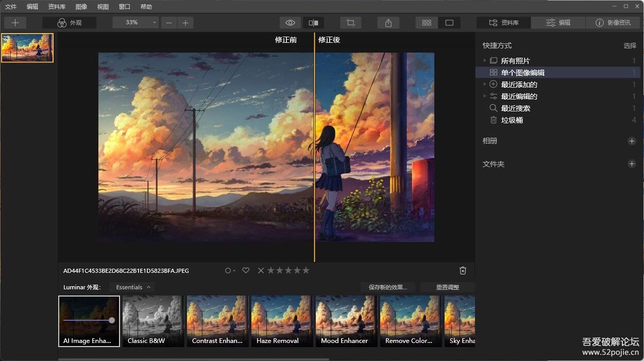Expand the 所有照片 tree arrow
This screenshot has width=644, height=361.
(x=484, y=61)
